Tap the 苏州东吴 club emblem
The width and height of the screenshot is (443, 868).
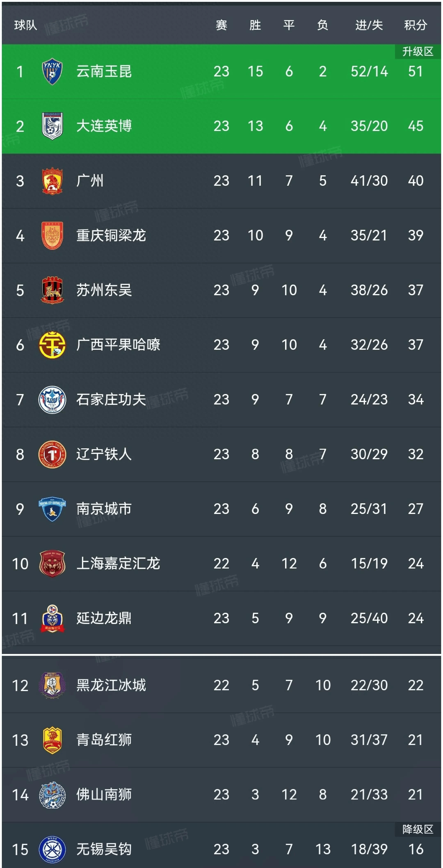[52, 290]
